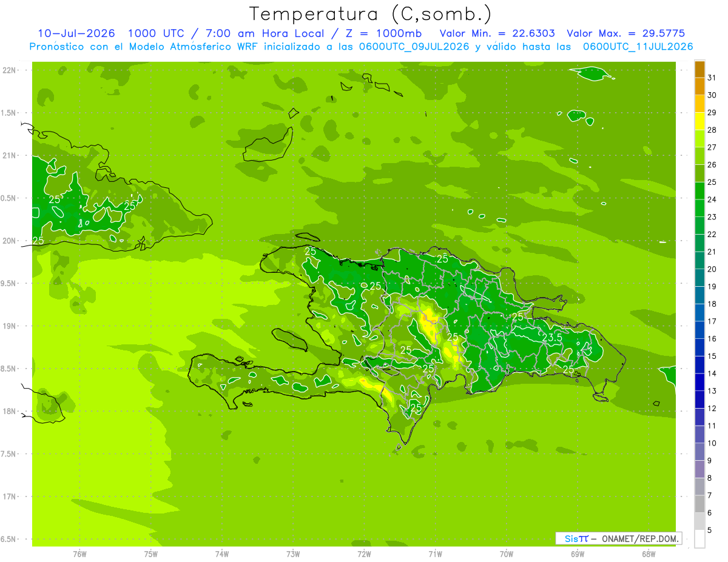
Task: Click the '27' value on the color legend
Action: click(712, 147)
